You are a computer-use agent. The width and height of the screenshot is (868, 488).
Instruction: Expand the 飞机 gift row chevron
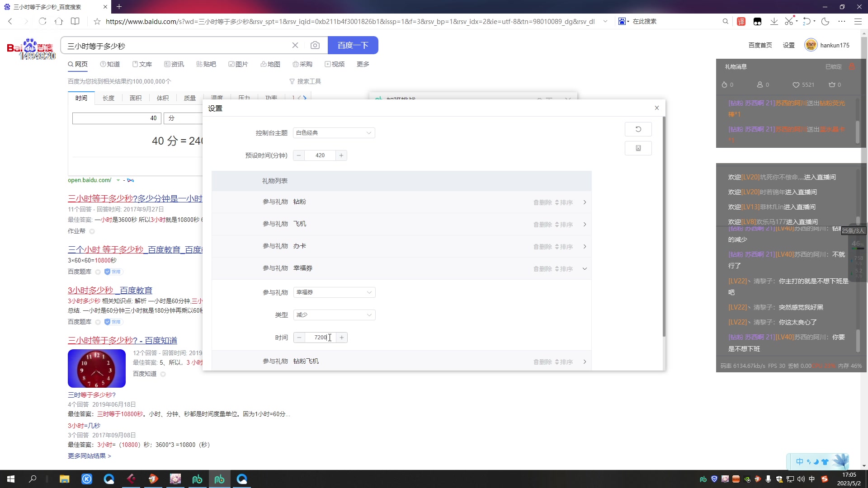[585, 225]
